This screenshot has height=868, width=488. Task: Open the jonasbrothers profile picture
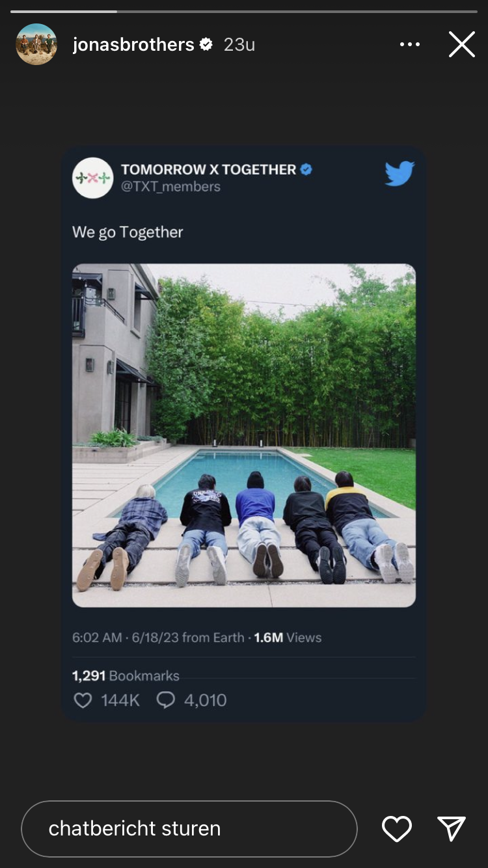(36, 44)
